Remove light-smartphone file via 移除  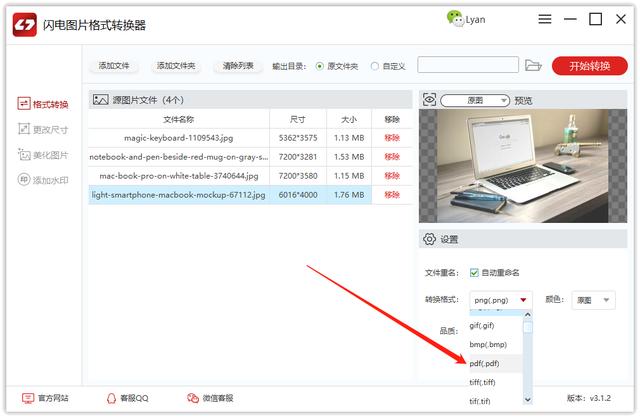[392, 195]
